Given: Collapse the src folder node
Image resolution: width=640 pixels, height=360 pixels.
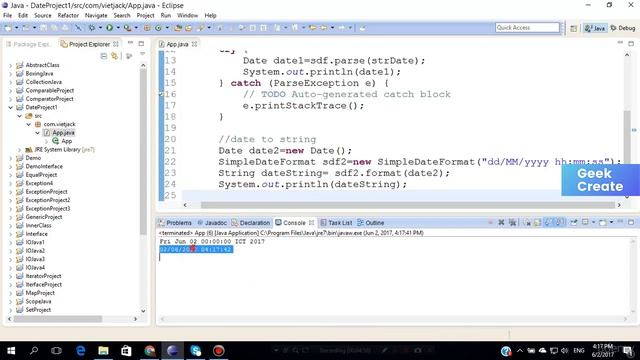Looking at the screenshot, I should point(20,116).
